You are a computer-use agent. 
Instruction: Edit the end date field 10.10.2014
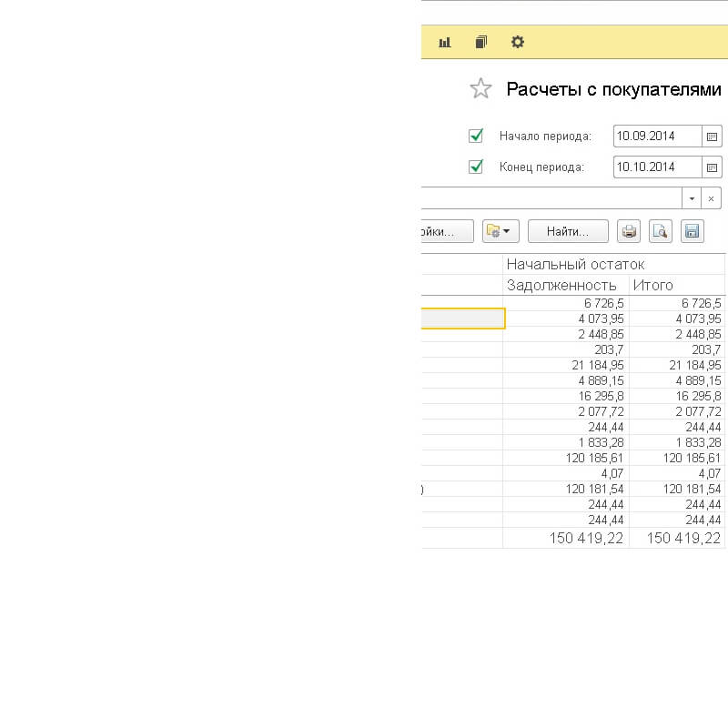pyautogui.click(x=657, y=167)
